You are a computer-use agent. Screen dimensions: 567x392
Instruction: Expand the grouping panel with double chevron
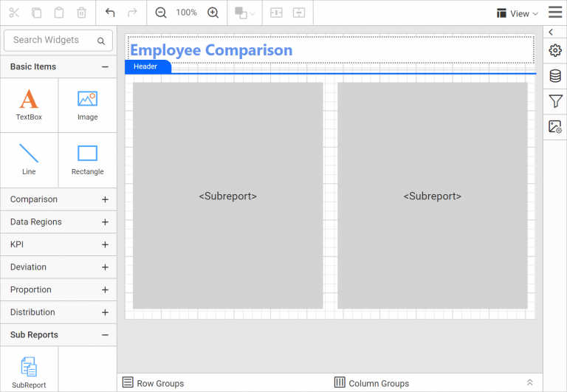(x=530, y=382)
